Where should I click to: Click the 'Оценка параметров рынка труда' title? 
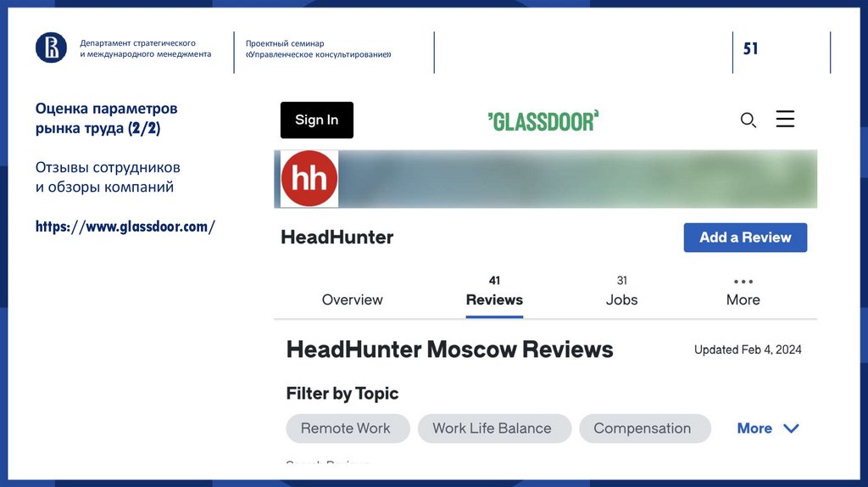[x=106, y=118]
